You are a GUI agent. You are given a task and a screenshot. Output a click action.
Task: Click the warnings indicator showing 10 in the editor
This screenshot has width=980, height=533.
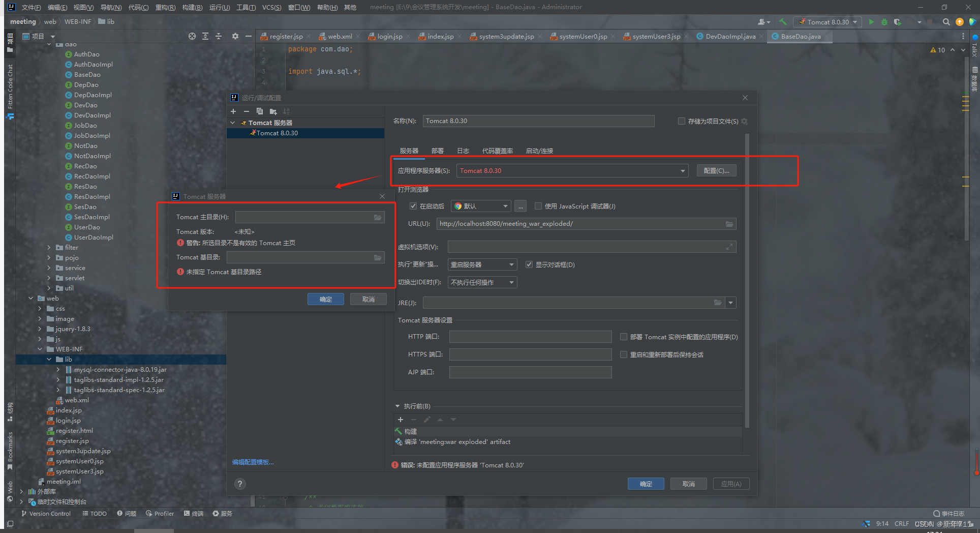[x=938, y=50]
